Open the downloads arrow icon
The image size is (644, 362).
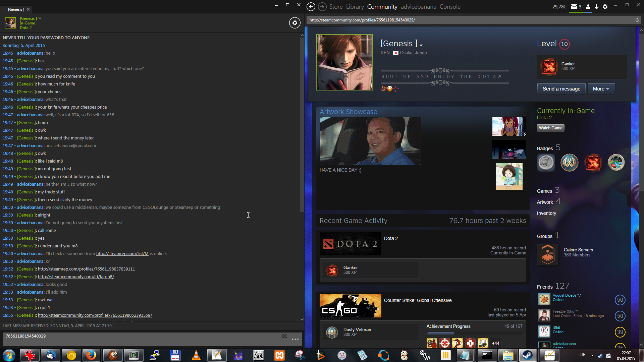596,7
